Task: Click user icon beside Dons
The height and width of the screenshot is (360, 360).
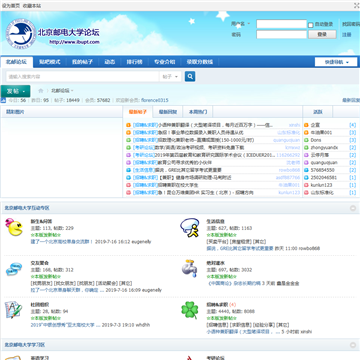Action: 306,140
